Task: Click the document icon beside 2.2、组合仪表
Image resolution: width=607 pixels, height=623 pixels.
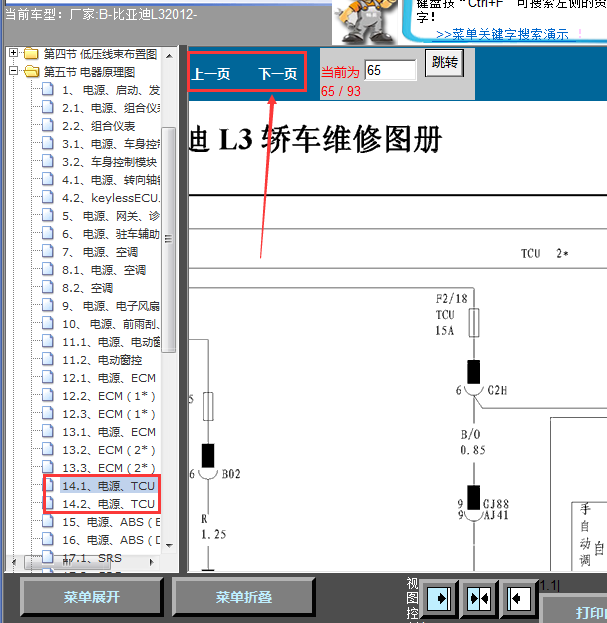Action: click(x=48, y=125)
